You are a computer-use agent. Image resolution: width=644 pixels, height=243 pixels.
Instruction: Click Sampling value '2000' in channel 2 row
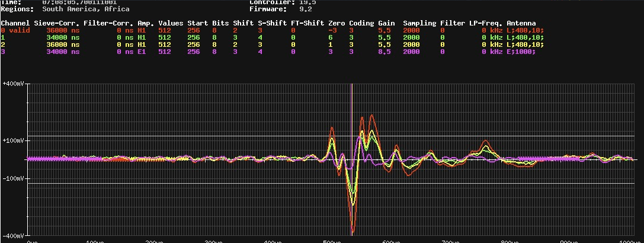[412, 44]
